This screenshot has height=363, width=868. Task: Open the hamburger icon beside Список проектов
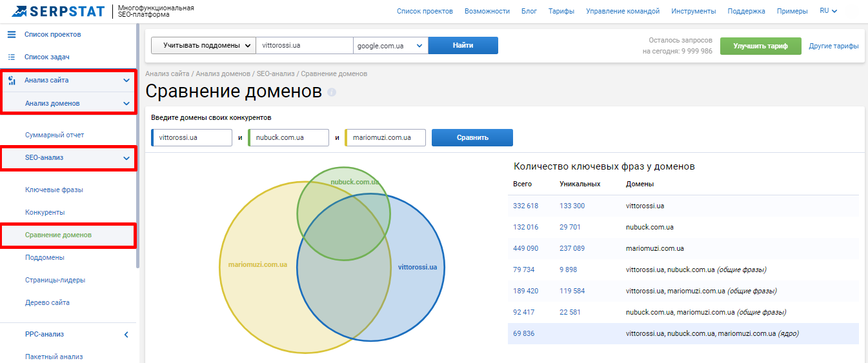(11, 34)
